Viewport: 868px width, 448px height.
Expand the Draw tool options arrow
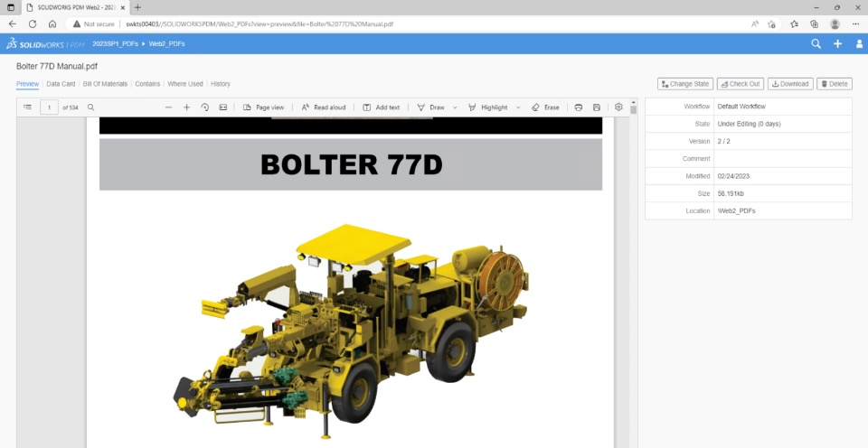click(455, 107)
